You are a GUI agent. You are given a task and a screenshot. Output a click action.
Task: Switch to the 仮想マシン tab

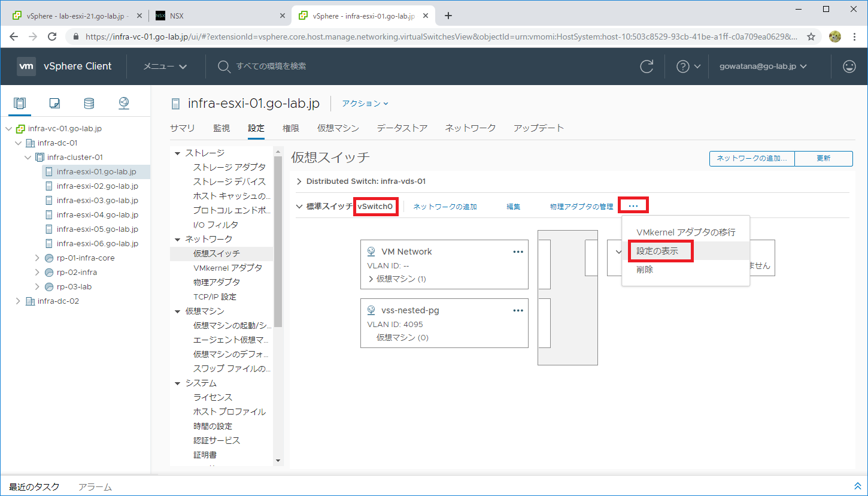pos(338,128)
